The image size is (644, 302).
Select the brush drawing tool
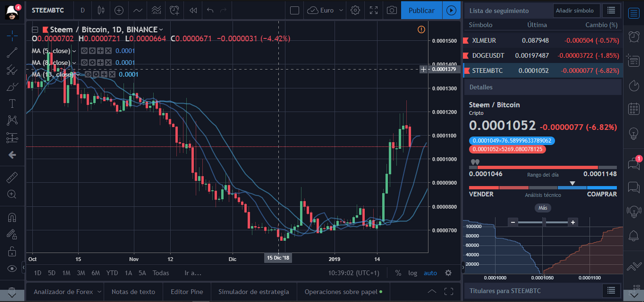pyautogui.click(x=12, y=86)
